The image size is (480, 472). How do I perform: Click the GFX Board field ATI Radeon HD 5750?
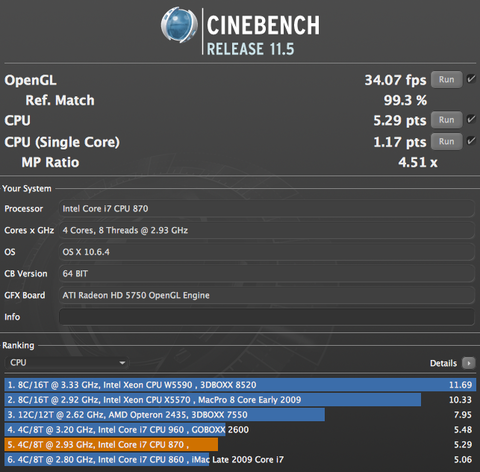267,295
